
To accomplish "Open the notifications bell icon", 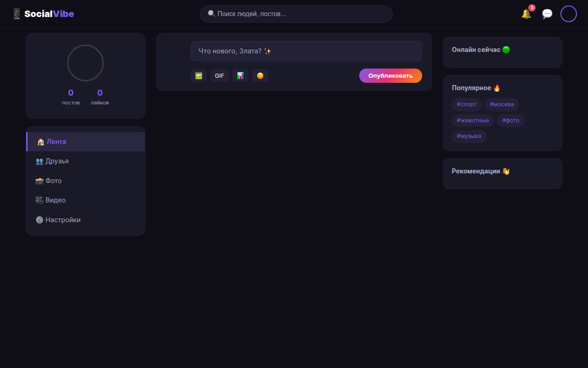I will [526, 14].
